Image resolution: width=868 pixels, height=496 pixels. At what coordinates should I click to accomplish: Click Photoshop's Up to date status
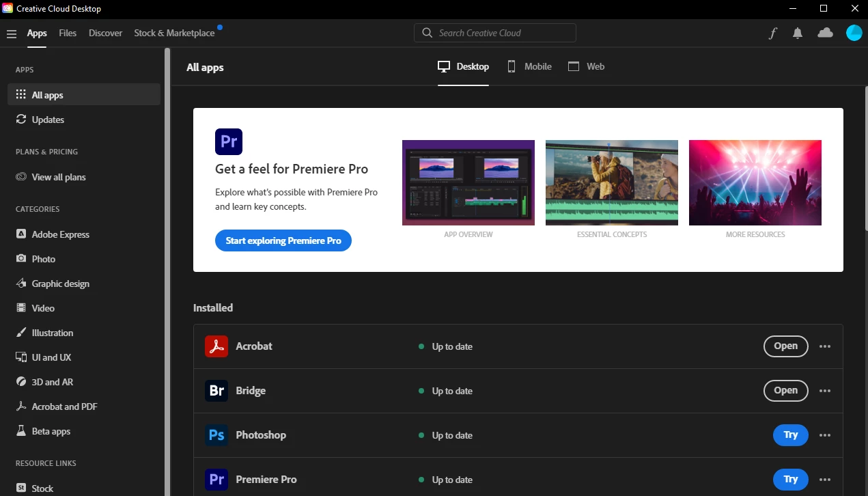tap(445, 435)
